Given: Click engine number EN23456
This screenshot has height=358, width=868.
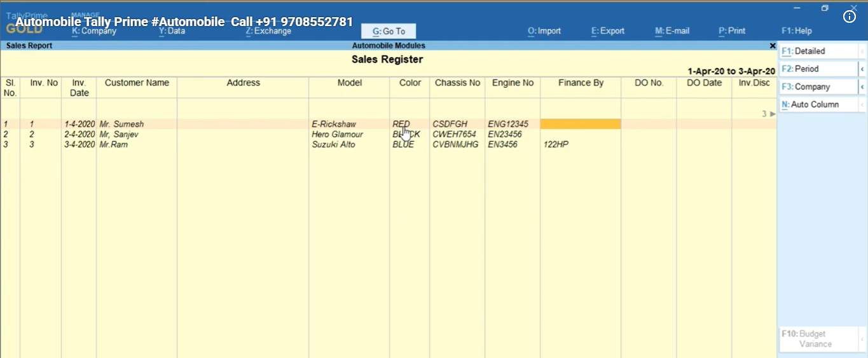Looking at the screenshot, I should (505, 135).
